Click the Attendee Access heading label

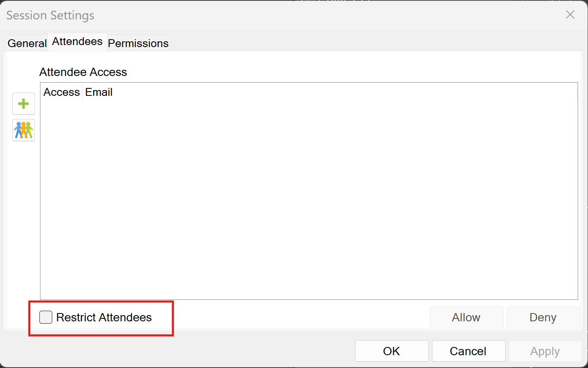(83, 72)
